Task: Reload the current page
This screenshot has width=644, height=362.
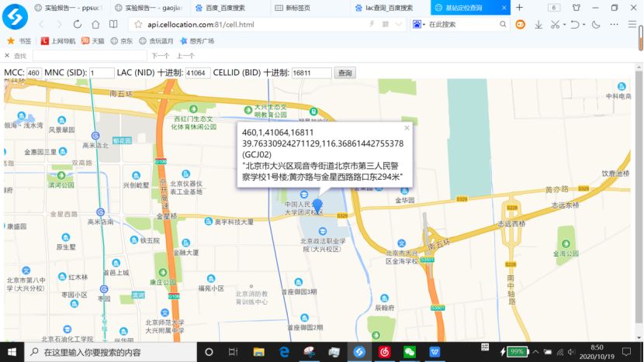Action: tap(78, 25)
